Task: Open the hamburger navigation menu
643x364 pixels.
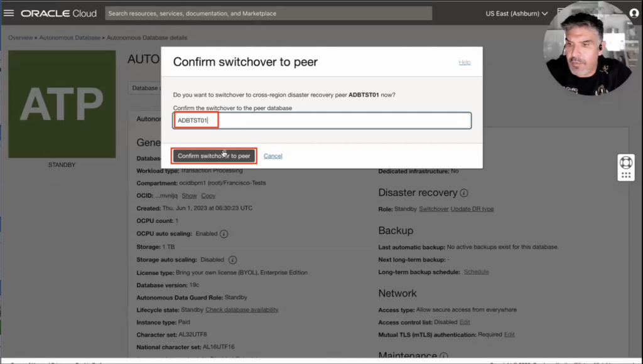Action: (x=9, y=13)
